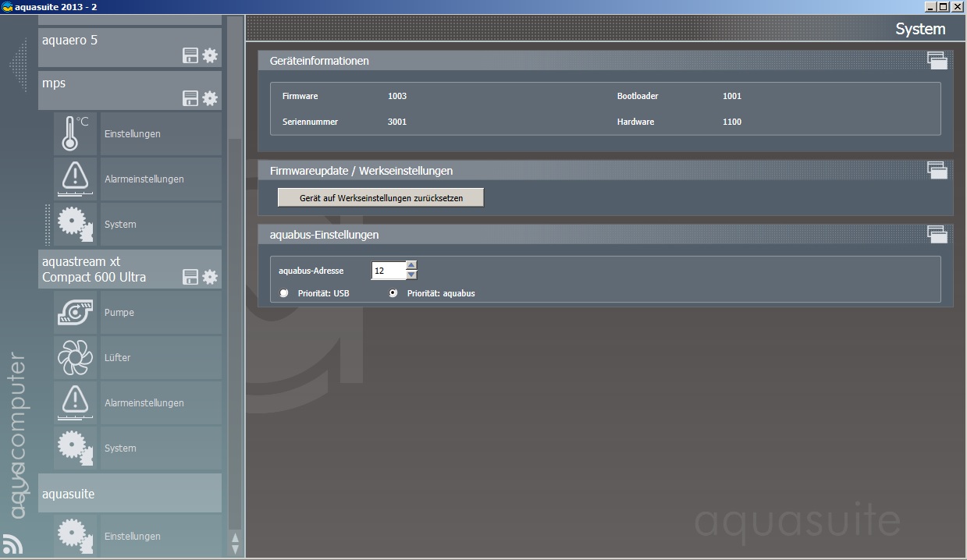Collapse the Firmwareupdate / Werkseinstellungen panel
This screenshot has width=967, height=560.
pos(937,170)
